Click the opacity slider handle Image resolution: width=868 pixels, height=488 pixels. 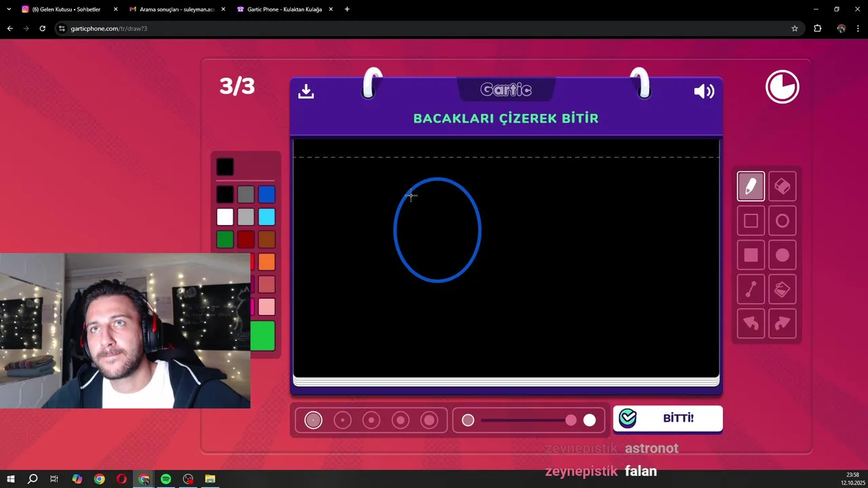pos(571,420)
